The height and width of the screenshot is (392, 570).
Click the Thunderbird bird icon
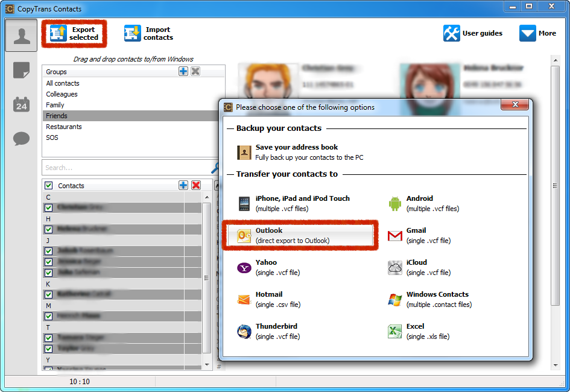tap(244, 332)
